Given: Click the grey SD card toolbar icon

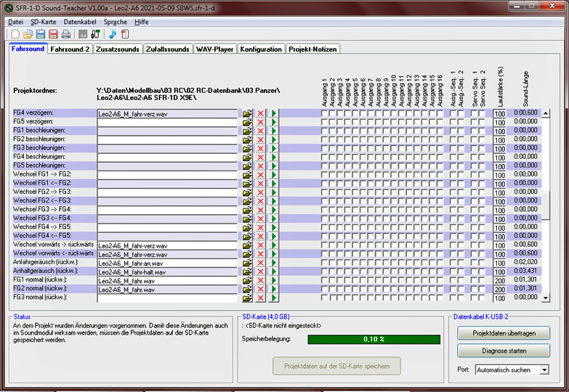Looking at the screenshot, I should click(x=83, y=34).
